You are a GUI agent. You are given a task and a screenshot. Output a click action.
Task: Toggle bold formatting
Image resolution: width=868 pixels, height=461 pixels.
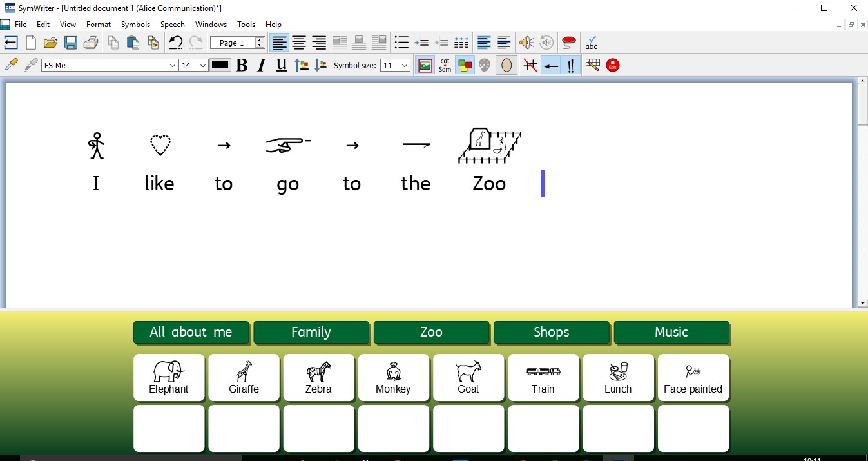242,65
